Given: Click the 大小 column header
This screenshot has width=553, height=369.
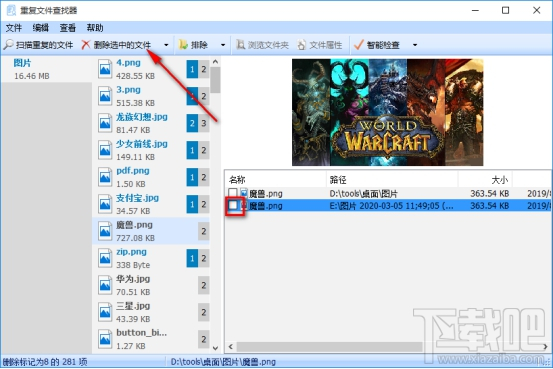Looking at the screenshot, I should pos(485,180).
